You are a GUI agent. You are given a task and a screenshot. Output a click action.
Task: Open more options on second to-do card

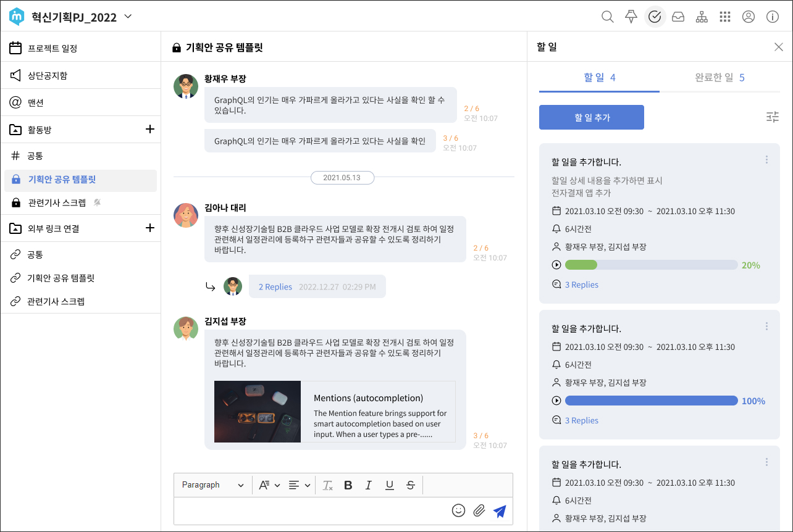pyautogui.click(x=767, y=326)
